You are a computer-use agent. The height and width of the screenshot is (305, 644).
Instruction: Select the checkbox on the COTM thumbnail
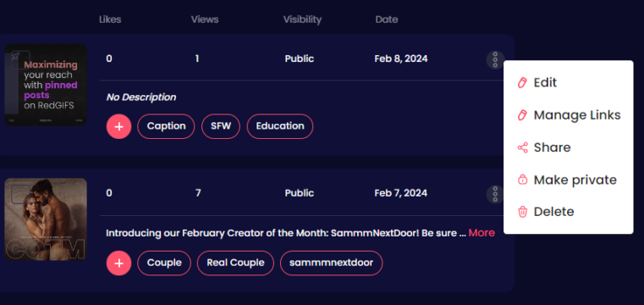(20, 194)
